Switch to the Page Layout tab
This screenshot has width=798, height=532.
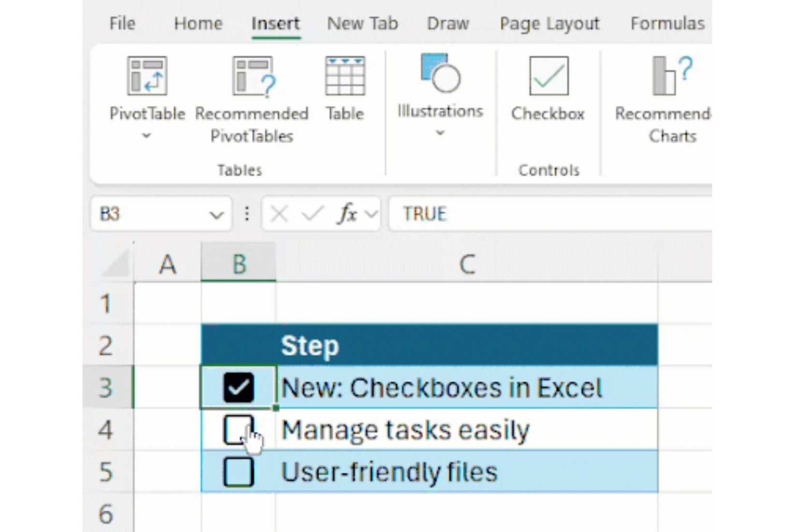tap(549, 23)
